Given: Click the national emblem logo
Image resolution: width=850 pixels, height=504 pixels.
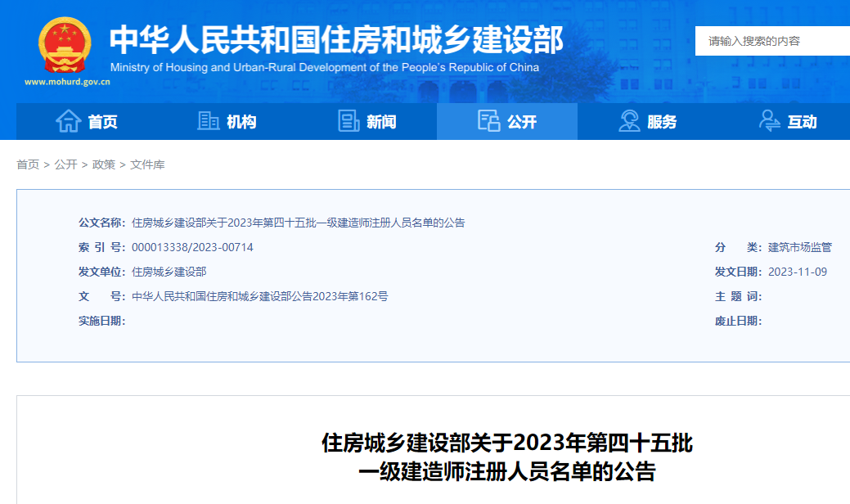Looking at the screenshot, I should tap(65, 45).
